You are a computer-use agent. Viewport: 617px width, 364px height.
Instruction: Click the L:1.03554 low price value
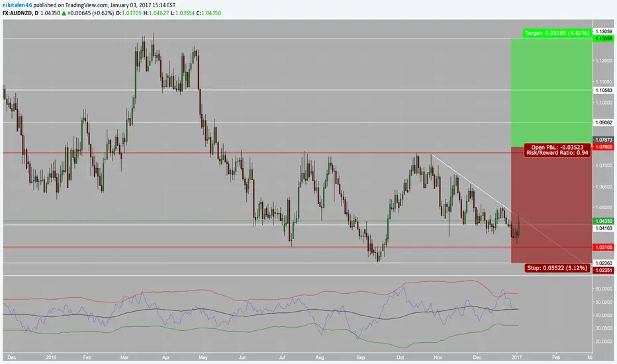(183, 13)
